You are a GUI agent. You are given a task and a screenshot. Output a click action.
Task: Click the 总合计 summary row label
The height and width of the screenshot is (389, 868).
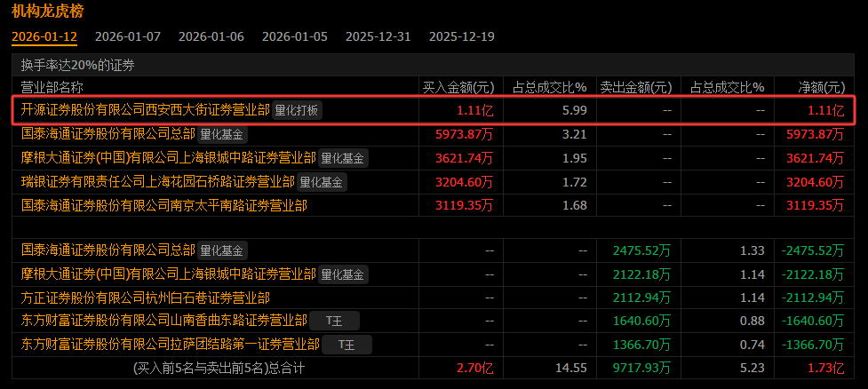[x=219, y=368]
